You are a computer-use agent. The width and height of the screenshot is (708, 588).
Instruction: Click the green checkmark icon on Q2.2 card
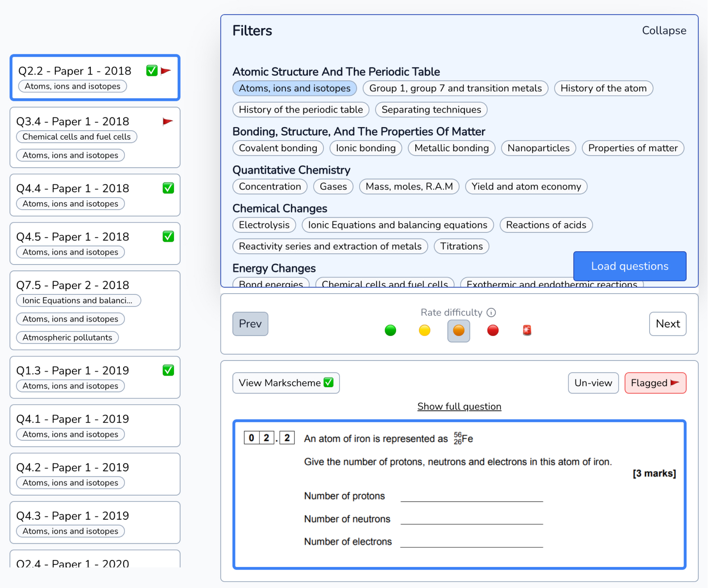click(x=152, y=70)
